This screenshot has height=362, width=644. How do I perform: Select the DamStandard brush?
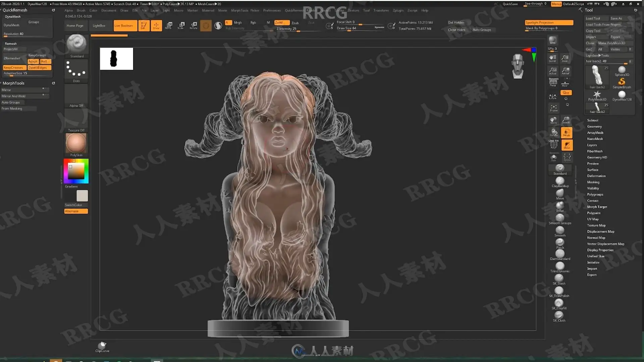[x=560, y=255]
